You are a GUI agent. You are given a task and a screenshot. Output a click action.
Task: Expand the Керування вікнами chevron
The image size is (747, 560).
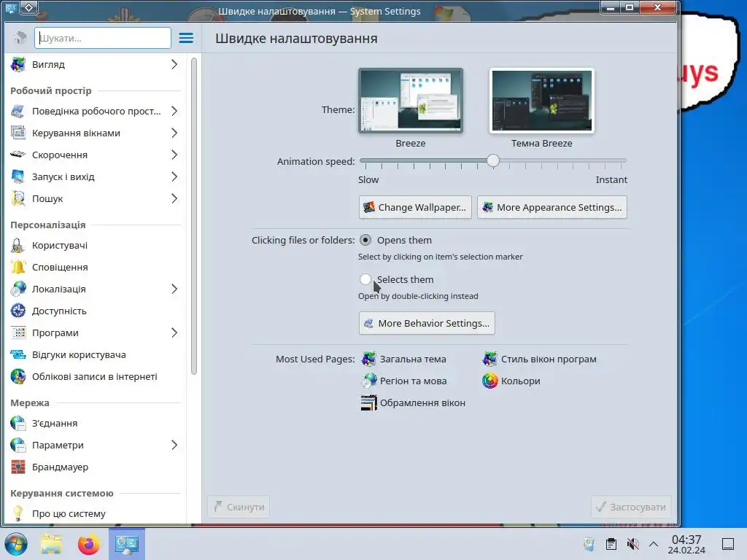174,133
